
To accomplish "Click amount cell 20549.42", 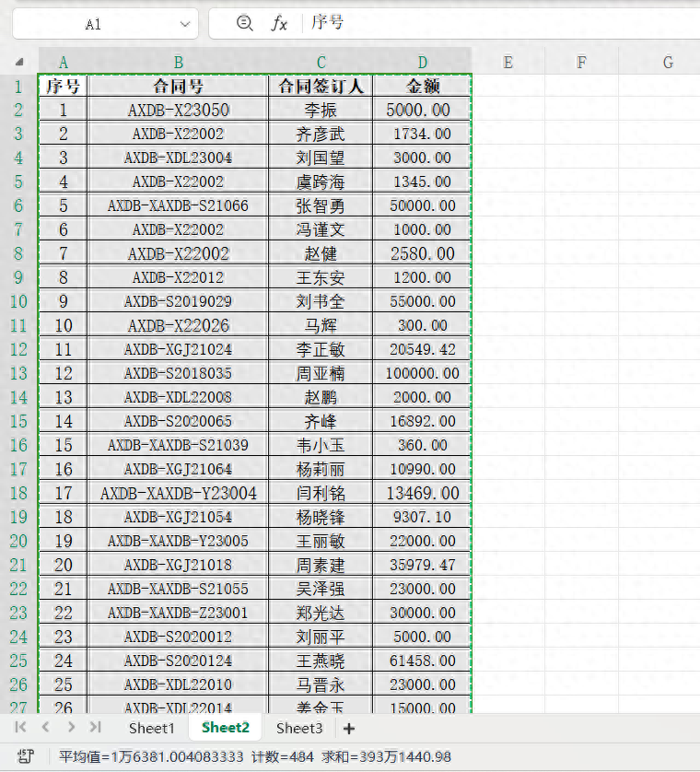I will [423, 349].
